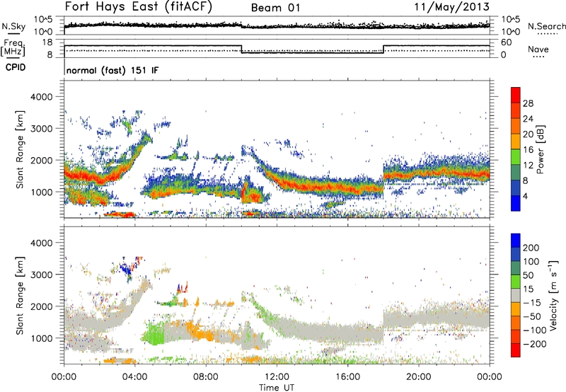
Task: Click the '28' Power colorbar tick label
Action: pyautogui.click(x=528, y=103)
